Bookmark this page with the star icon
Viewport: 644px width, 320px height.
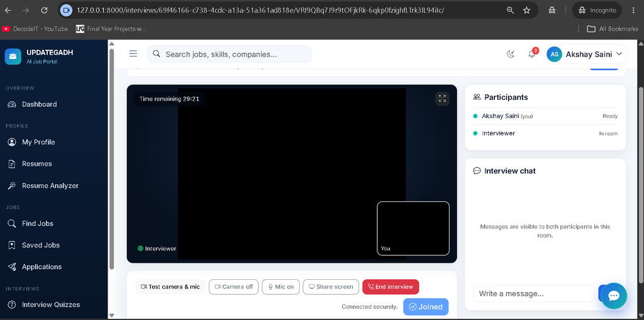point(526,10)
